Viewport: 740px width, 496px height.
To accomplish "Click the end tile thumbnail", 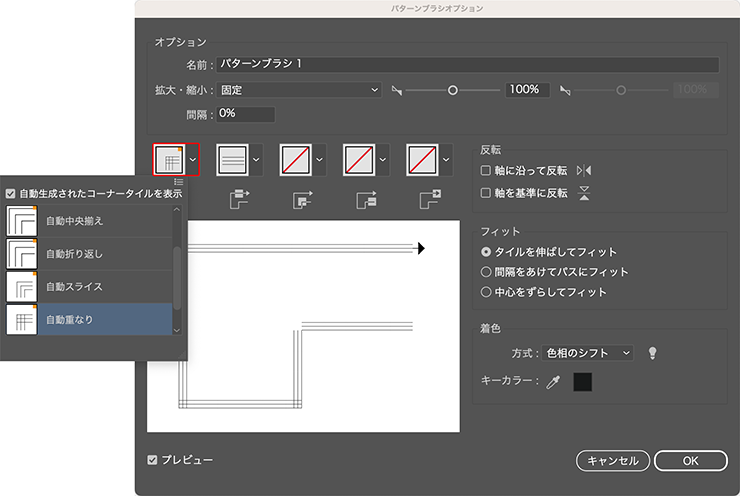I will [423, 160].
